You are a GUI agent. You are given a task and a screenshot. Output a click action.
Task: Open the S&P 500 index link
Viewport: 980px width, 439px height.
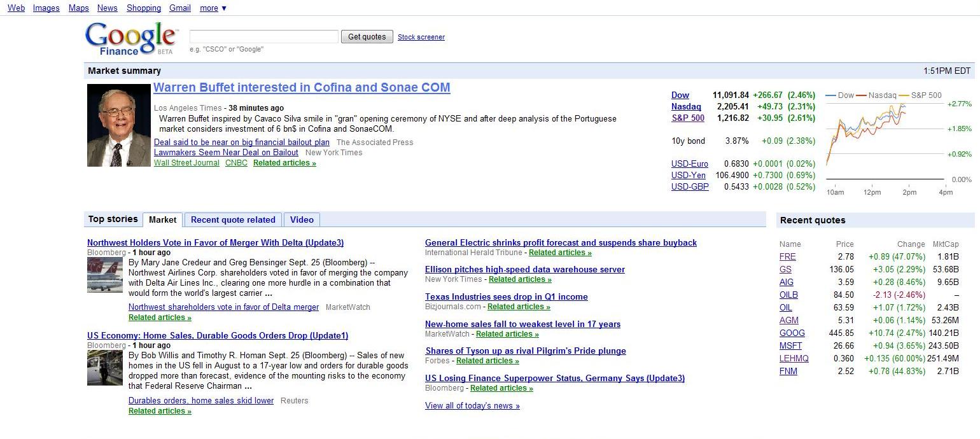[x=688, y=118]
